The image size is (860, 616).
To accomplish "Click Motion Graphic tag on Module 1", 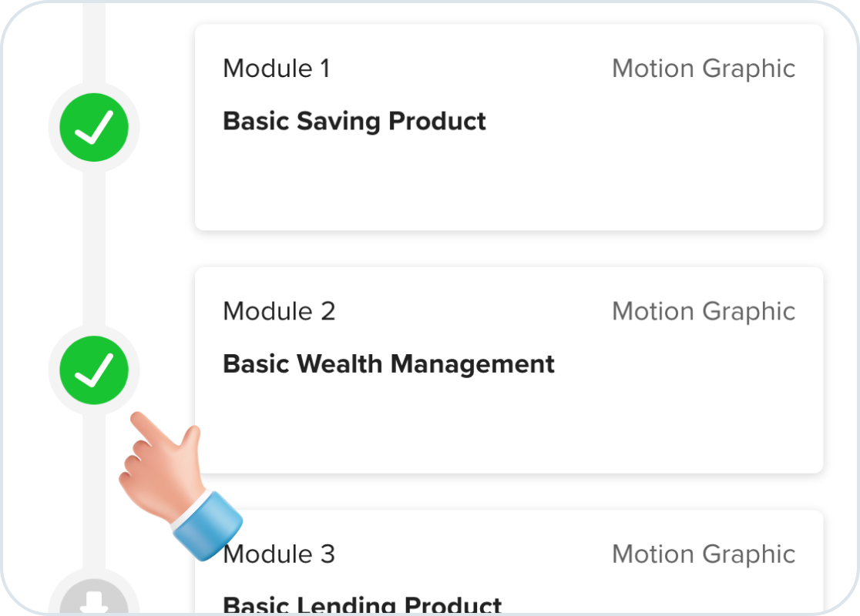I will 704,69.
